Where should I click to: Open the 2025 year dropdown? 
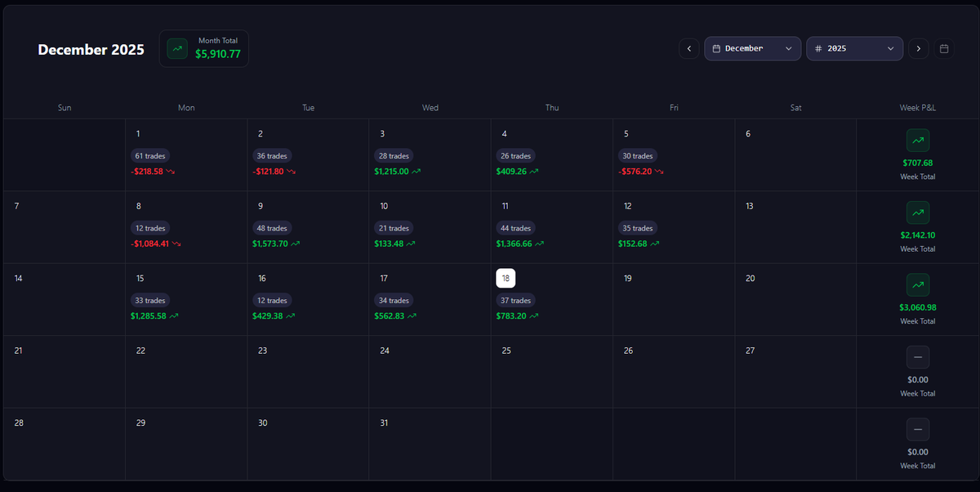click(x=854, y=49)
